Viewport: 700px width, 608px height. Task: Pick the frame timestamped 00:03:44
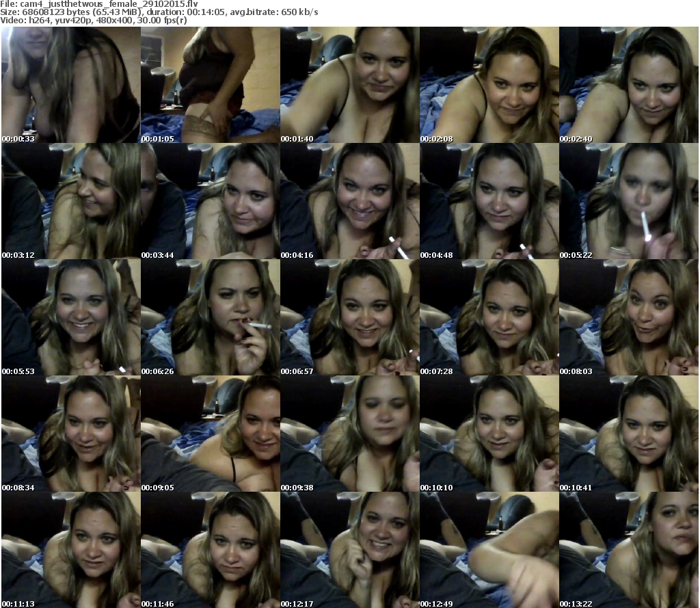click(211, 201)
